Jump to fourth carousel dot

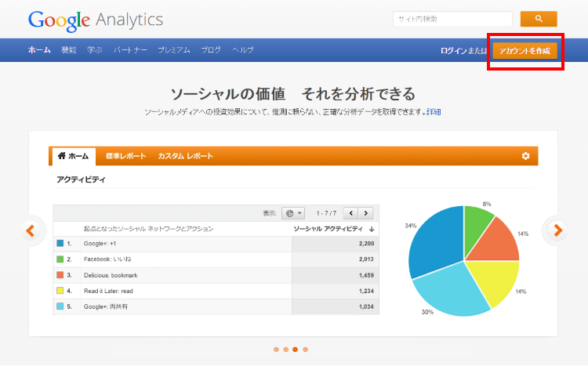click(x=305, y=350)
